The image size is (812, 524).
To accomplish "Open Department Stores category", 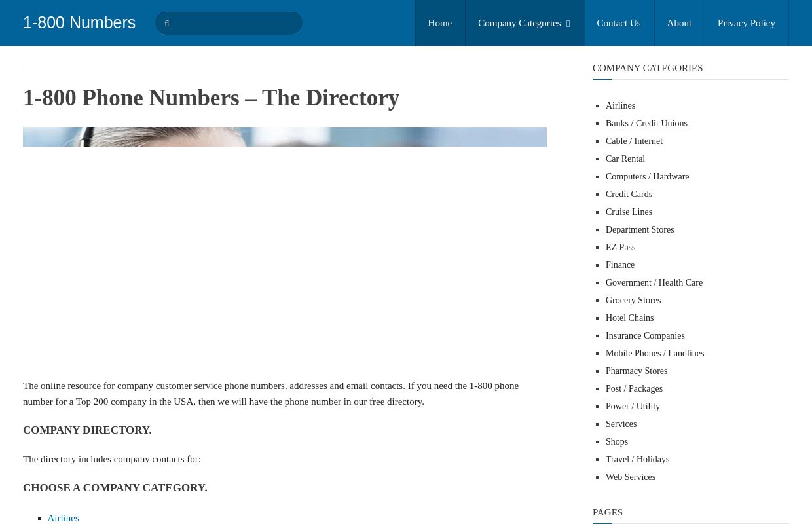I will (640, 230).
